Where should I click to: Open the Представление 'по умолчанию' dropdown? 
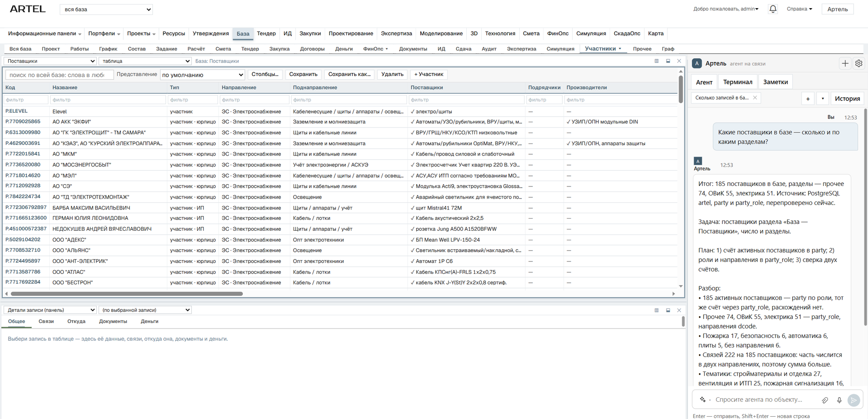[202, 75]
